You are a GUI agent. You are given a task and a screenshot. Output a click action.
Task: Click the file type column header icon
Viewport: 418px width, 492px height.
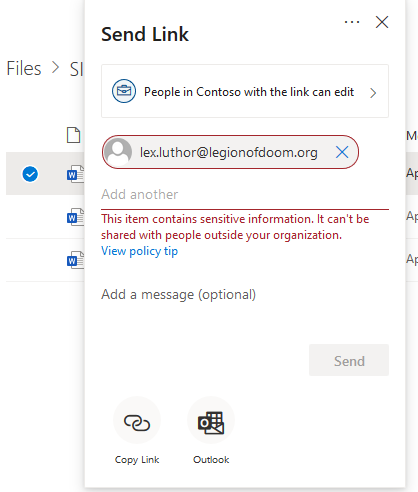click(x=73, y=135)
